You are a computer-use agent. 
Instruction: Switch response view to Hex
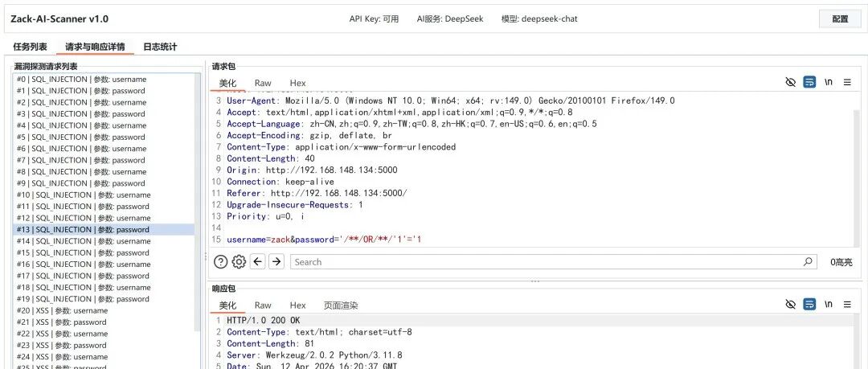(x=298, y=305)
